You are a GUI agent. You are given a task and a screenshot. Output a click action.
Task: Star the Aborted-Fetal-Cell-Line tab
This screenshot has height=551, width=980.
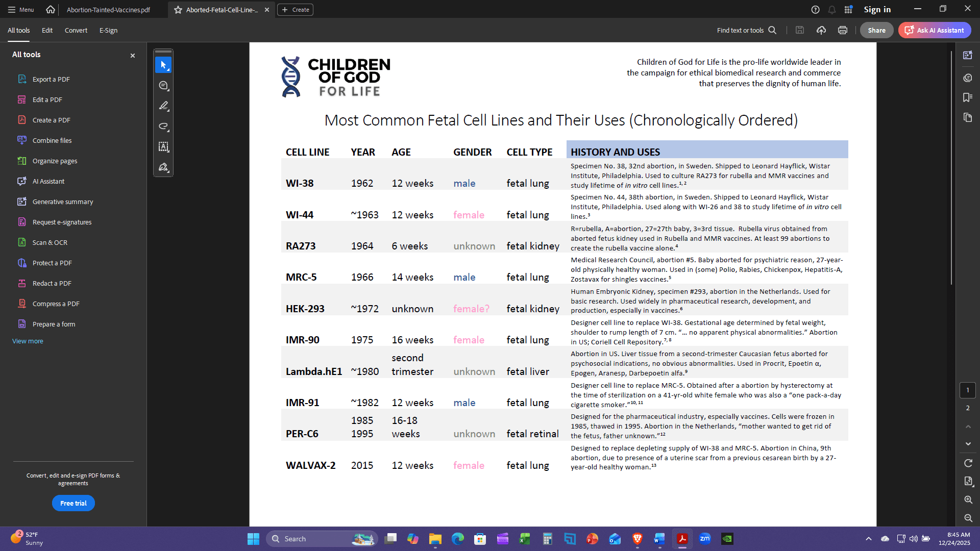(x=178, y=10)
